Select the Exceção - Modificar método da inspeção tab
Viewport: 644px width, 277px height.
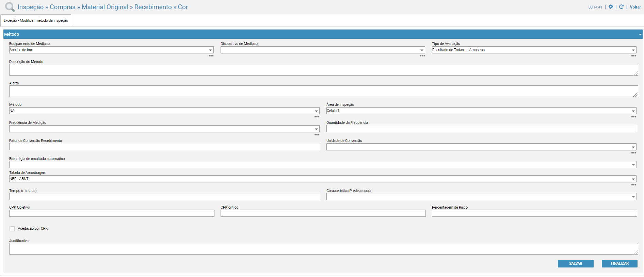(x=36, y=20)
